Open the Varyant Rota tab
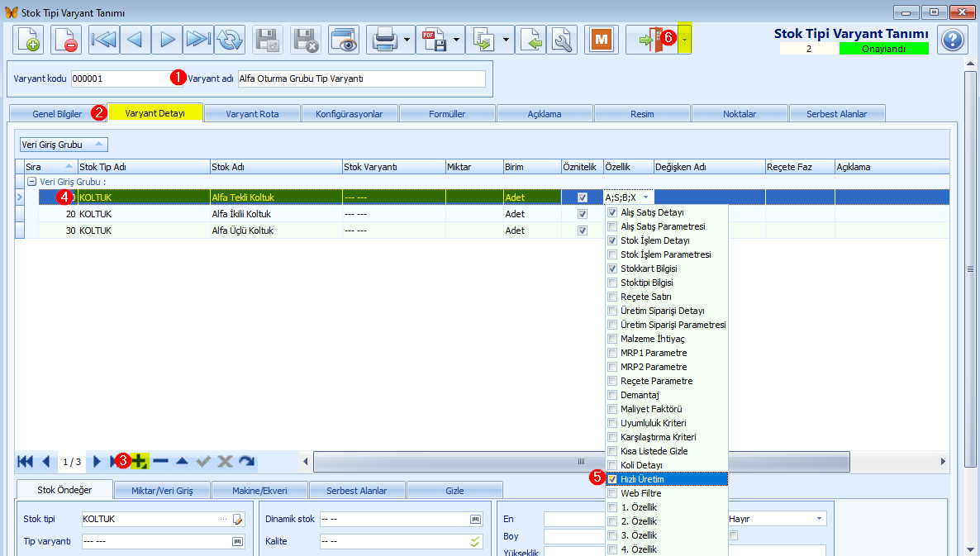 click(x=253, y=114)
